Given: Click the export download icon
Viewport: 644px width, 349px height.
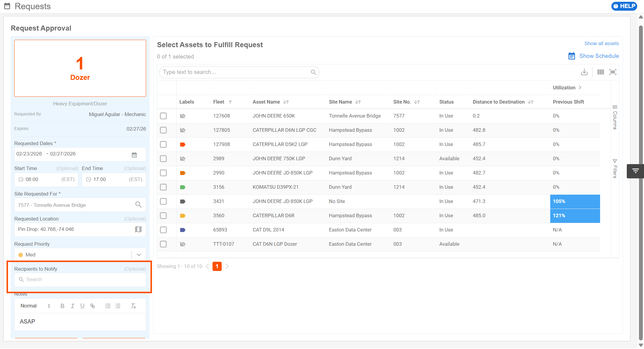Looking at the screenshot, I should (x=584, y=72).
